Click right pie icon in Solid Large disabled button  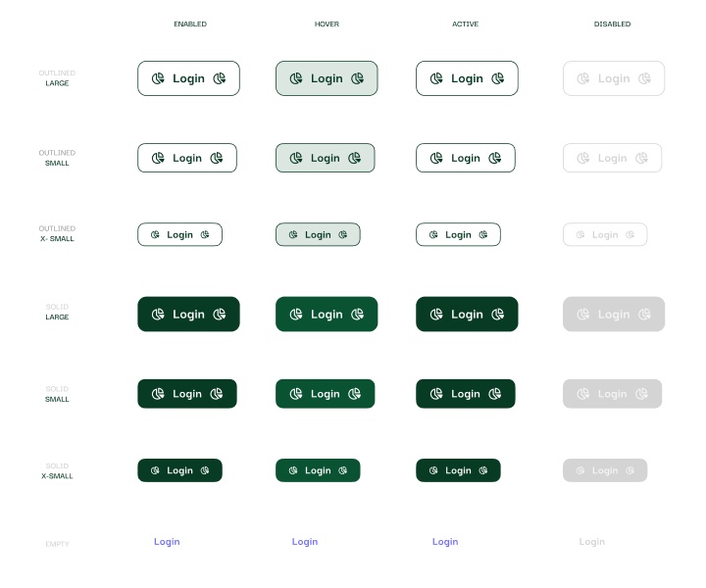click(x=644, y=314)
